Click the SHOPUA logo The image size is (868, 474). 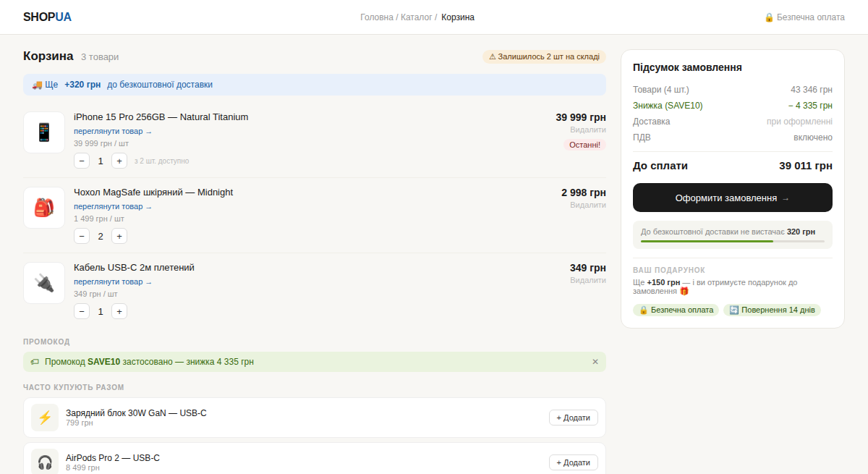[47, 17]
